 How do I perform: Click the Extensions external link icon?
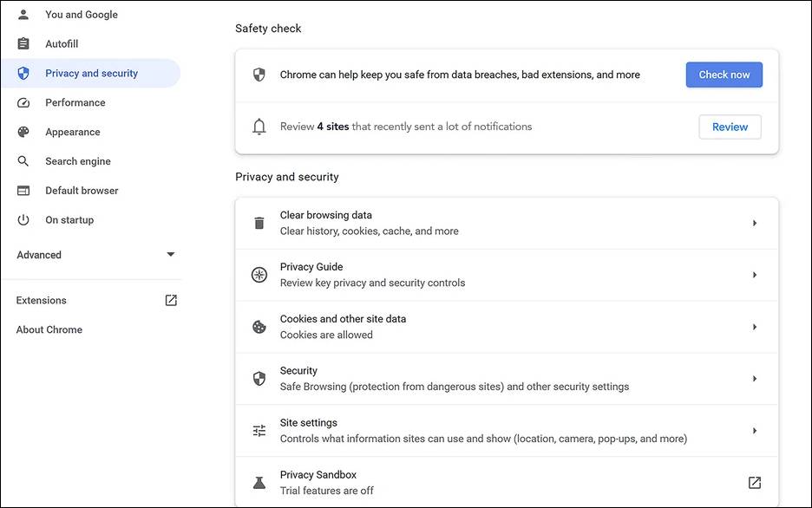pos(171,300)
